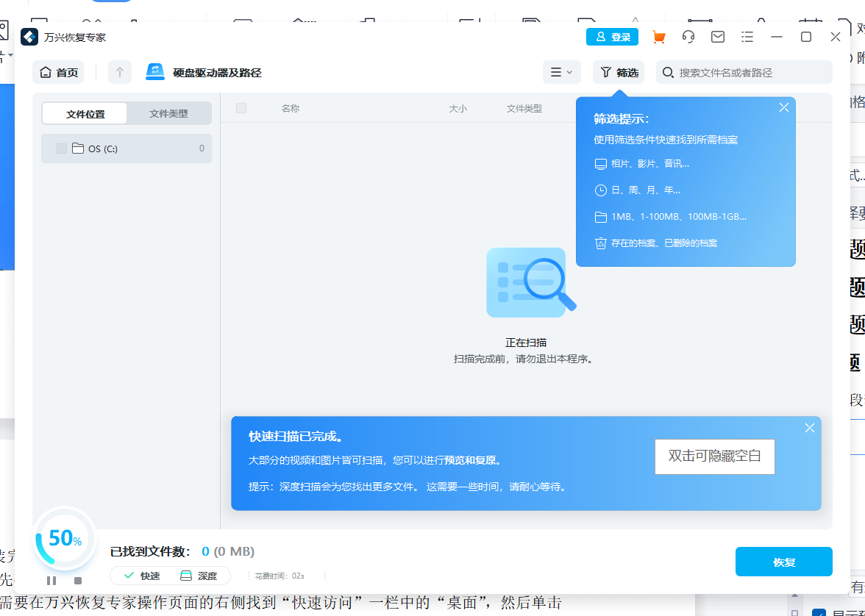This screenshot has height=616, width=865.
Task: Click the up arrow navigation icon
Action: pos(119,72)
